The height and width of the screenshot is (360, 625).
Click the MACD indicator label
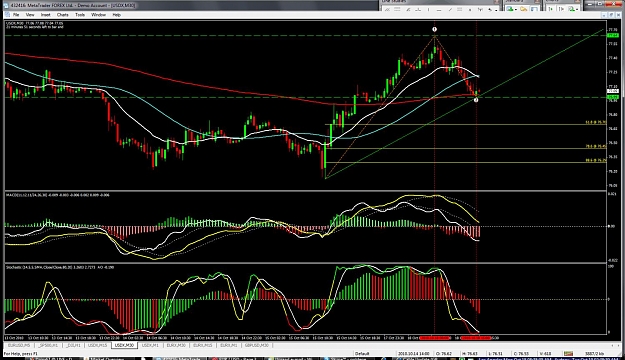(x=57, y=195)
